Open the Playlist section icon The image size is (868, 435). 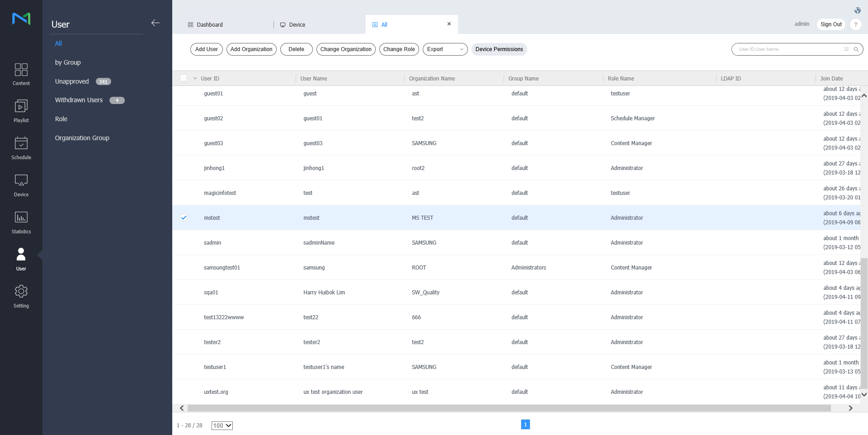coord(21,107)
